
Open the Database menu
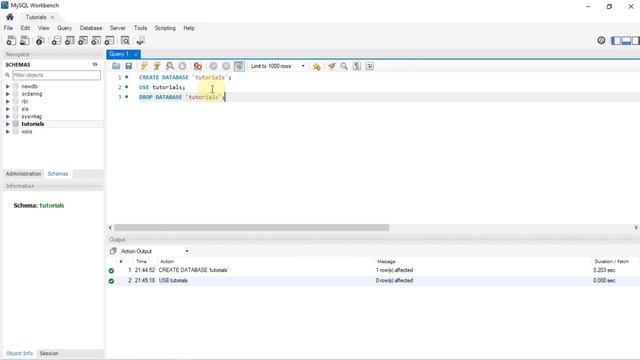91,28
